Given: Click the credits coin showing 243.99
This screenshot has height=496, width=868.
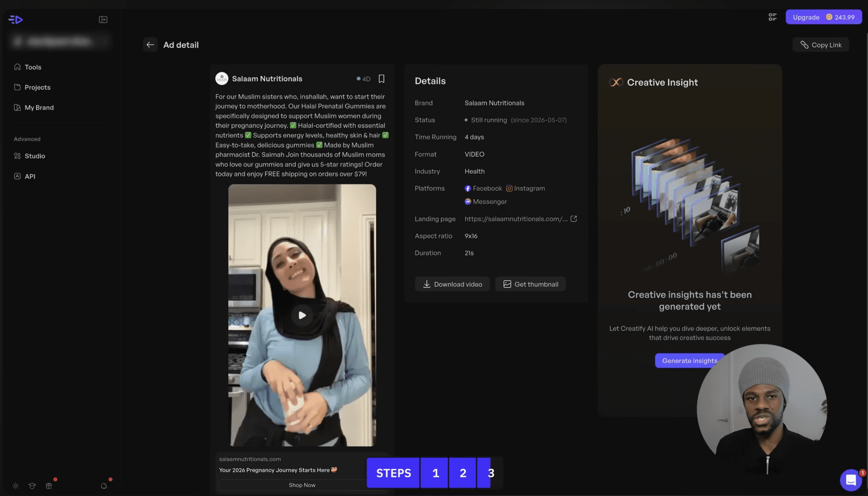Looking at the screenshot, I should [829, 17].
